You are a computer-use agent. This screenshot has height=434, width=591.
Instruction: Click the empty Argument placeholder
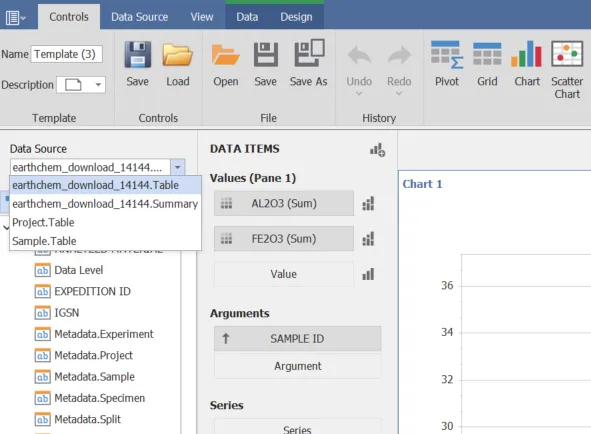coord(298,366)
